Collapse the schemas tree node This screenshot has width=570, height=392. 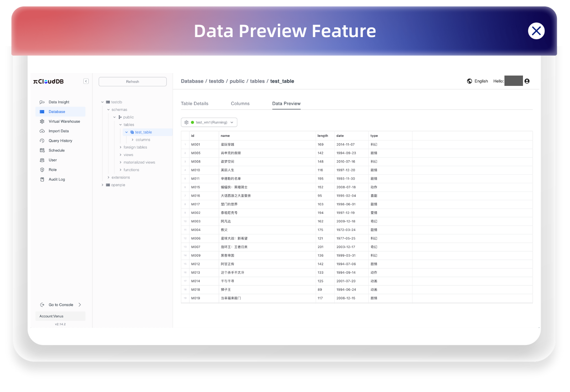pyautogui.click(x=109, y=110)
